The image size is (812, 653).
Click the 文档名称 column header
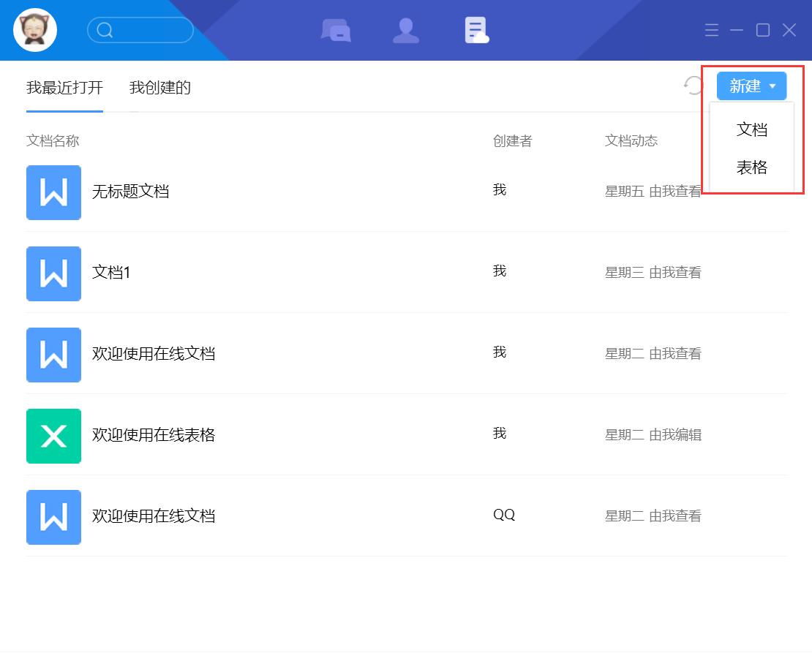[x=53, y=141]
